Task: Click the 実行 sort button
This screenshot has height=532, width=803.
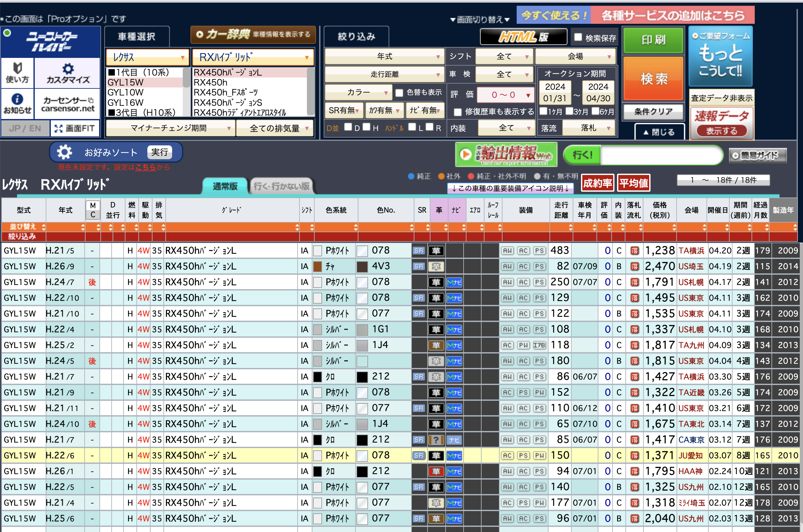Action: (160, 152)
